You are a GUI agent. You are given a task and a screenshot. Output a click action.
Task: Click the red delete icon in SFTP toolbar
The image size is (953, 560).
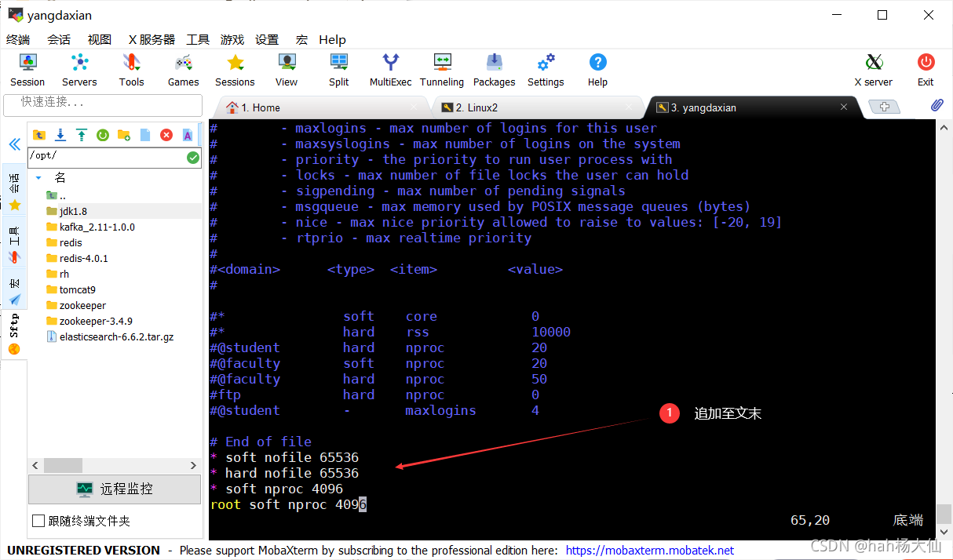(x=166, y=135)
